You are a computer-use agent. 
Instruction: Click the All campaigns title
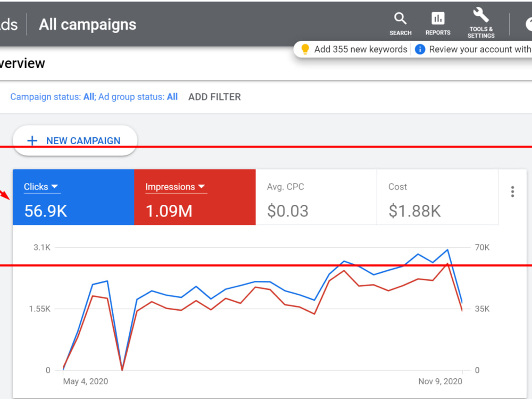point(88,24)
